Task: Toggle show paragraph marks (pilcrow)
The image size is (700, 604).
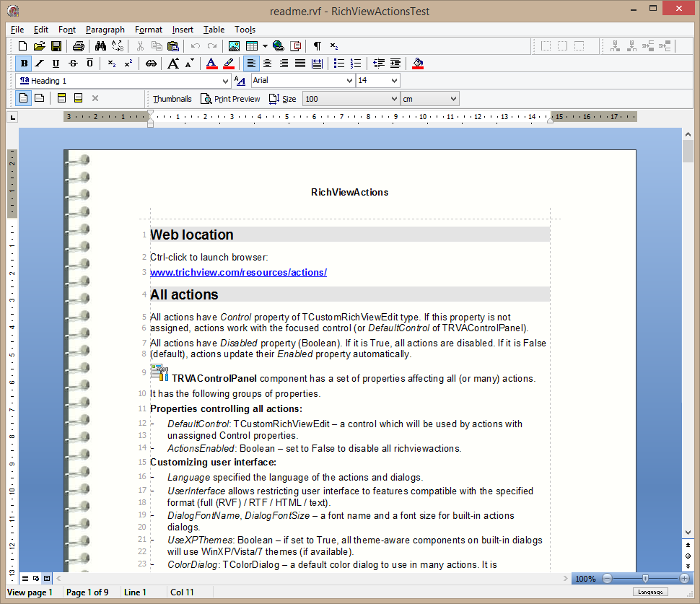Action: (x=317, y=46)
